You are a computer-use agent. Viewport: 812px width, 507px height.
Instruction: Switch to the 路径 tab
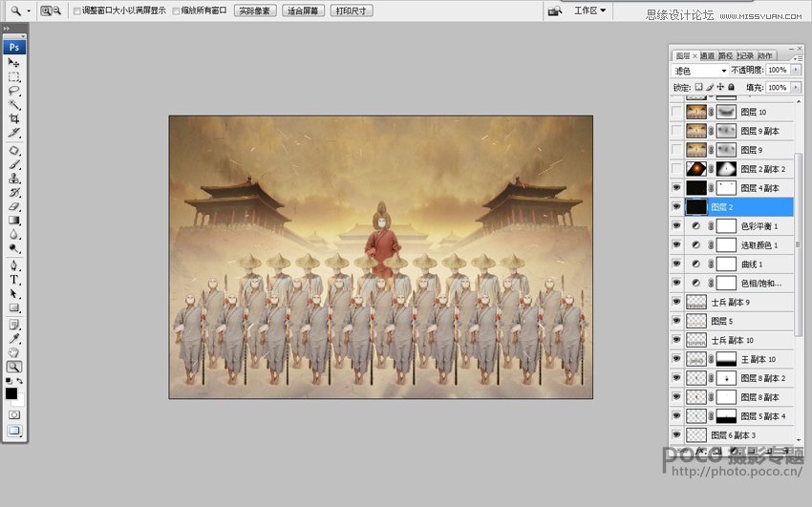tap(725, 56)
